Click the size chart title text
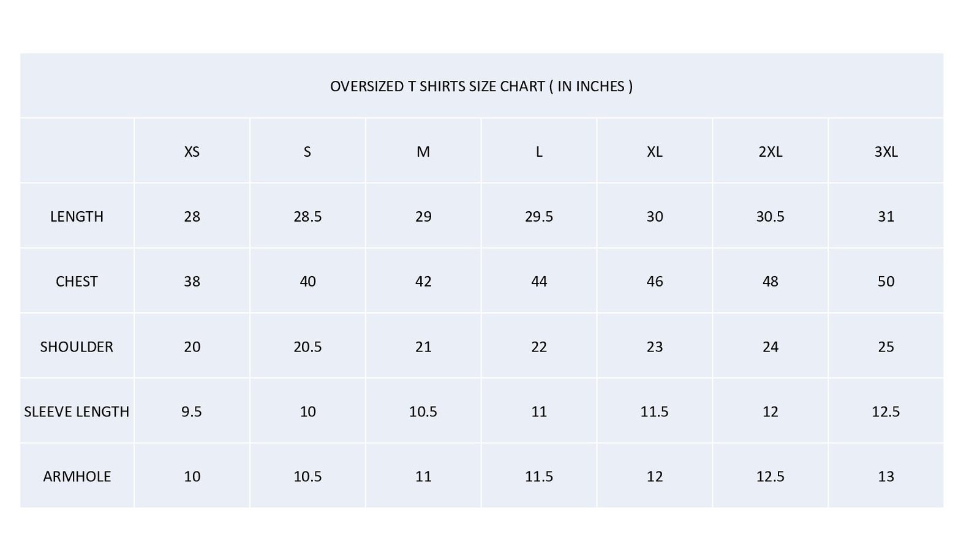980x551 pixels. pos(481,86)
